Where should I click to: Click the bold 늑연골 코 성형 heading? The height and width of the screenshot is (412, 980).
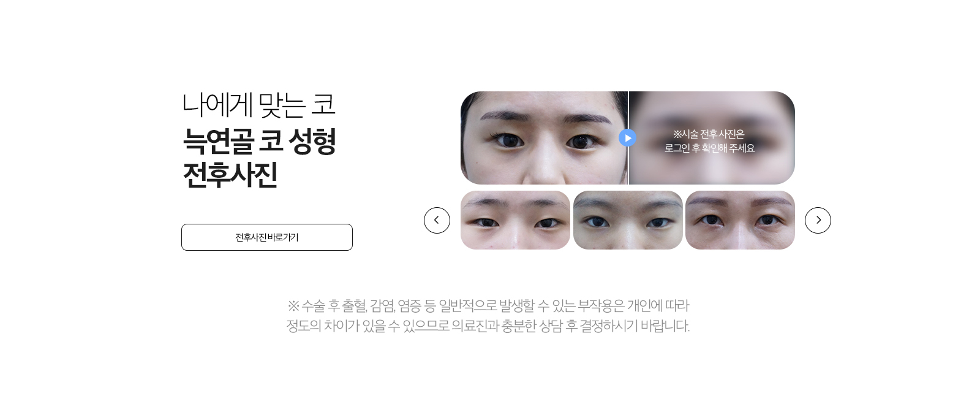[260, 140]
